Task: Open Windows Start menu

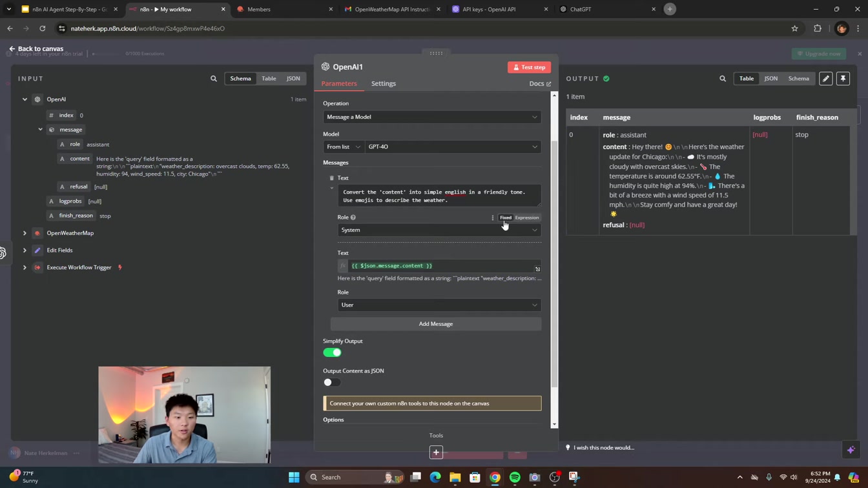Action: coord(294,477)
